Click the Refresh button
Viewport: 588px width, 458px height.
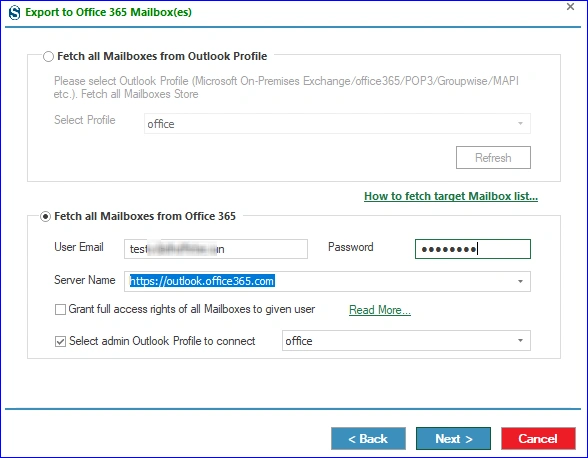point(493,158)
